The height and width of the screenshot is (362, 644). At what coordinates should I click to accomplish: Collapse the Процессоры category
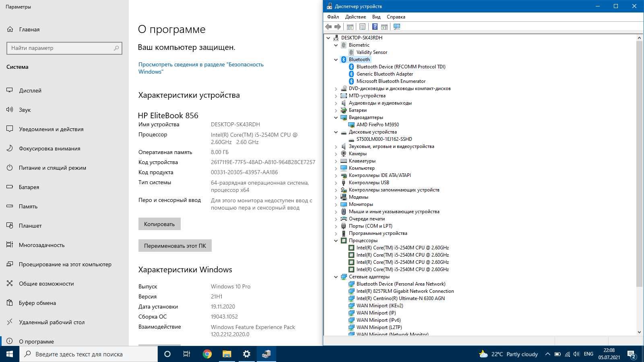pos(336,241)
